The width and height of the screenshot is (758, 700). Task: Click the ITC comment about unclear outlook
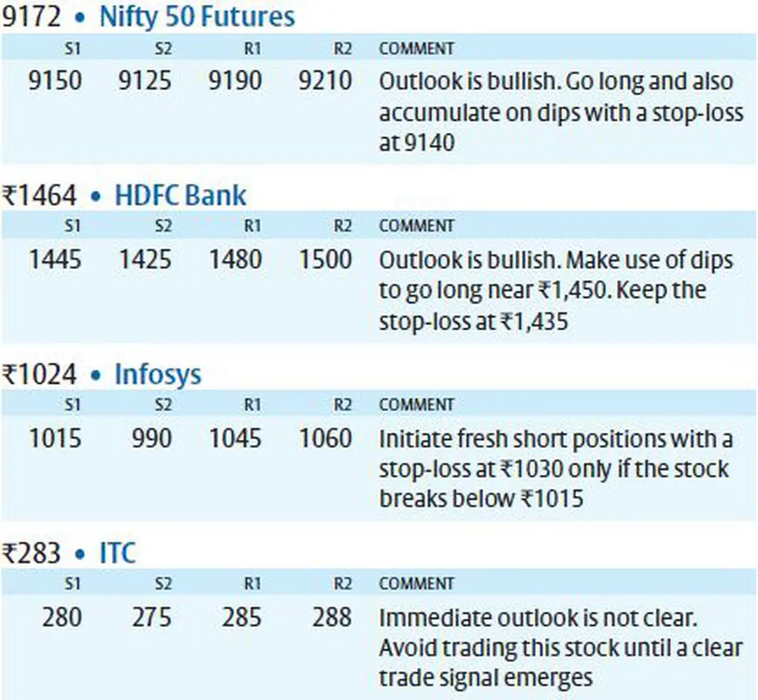pos(561,648)
